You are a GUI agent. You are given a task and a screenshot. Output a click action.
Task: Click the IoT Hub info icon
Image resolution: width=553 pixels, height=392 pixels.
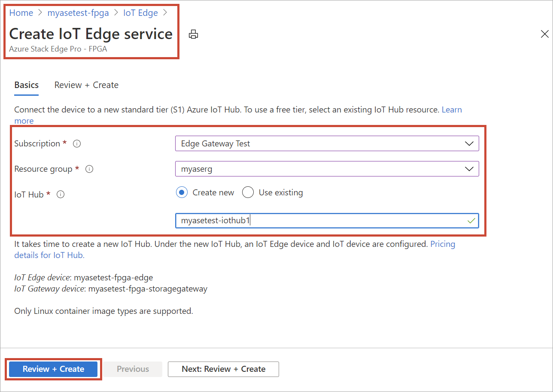pos(61,194)
